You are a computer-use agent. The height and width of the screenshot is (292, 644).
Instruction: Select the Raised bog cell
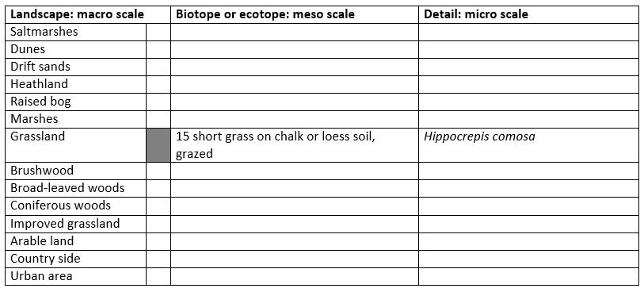click(x=76, y=102)
